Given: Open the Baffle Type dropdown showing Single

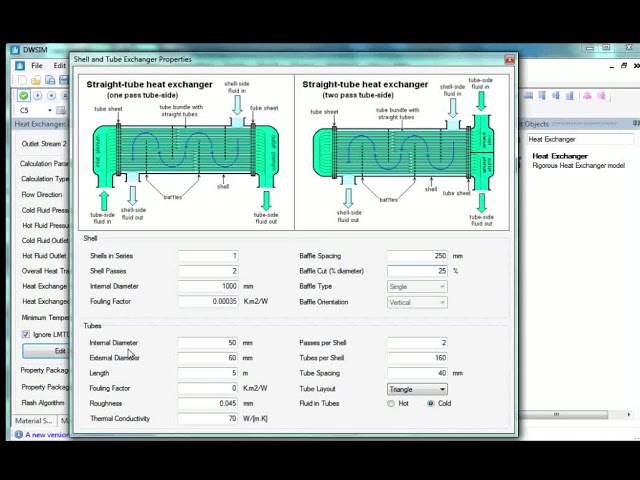Looking at the screenshot, I should [417, 287].
